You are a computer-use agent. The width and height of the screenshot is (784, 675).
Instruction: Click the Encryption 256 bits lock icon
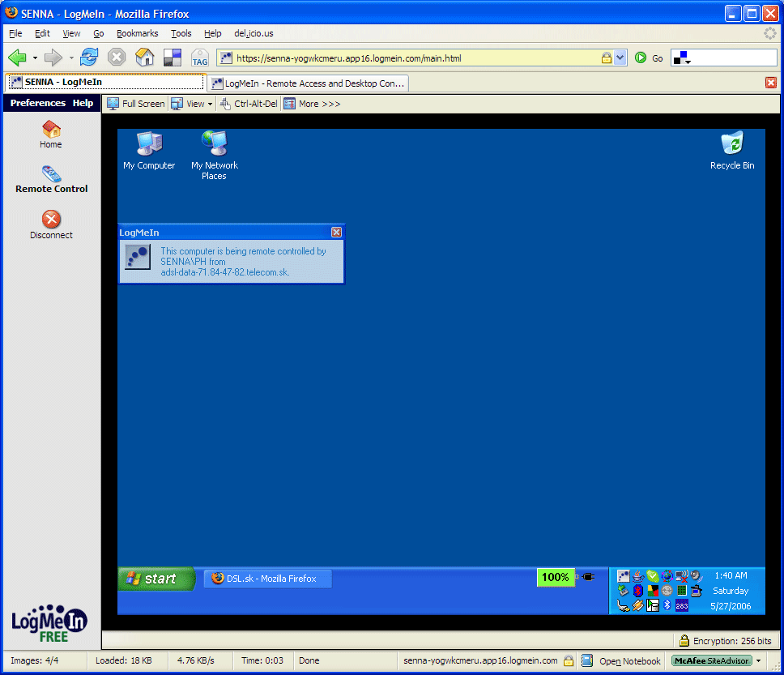pos(684,640)
